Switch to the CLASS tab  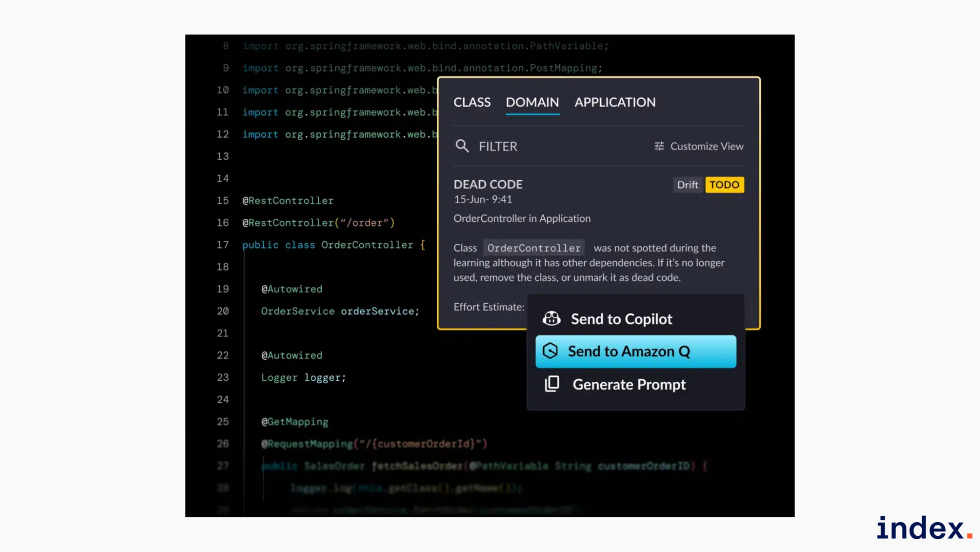(x=472, y=102)
